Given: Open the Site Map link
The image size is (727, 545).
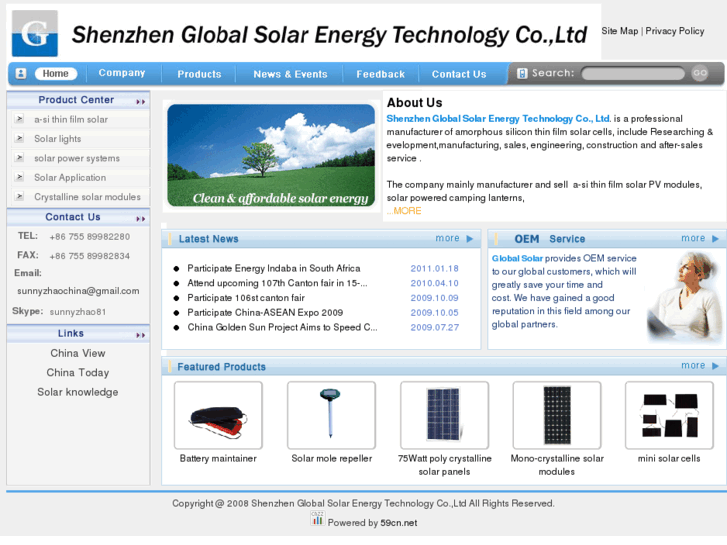Looking at the screenshot, I should pos(620,31).
